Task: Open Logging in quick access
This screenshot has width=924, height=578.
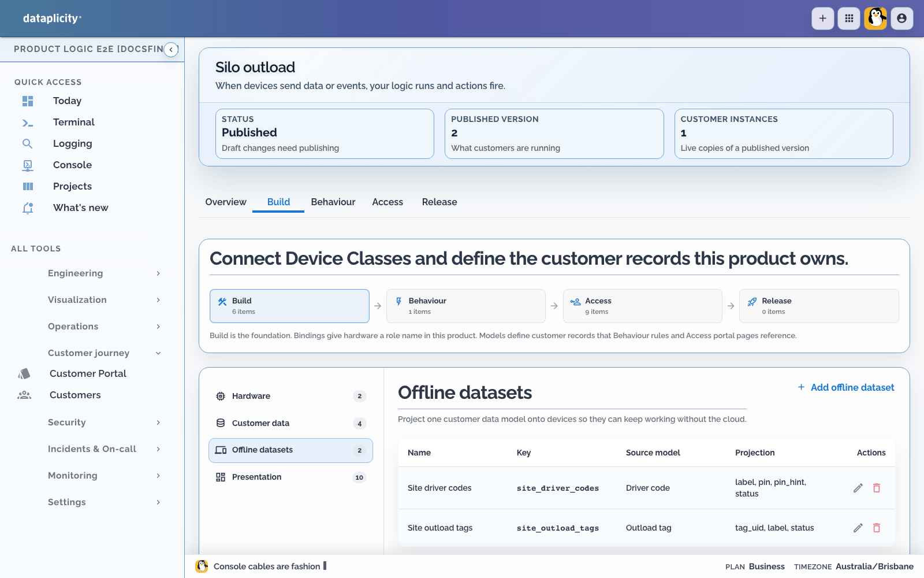Action: click(73, 144)
